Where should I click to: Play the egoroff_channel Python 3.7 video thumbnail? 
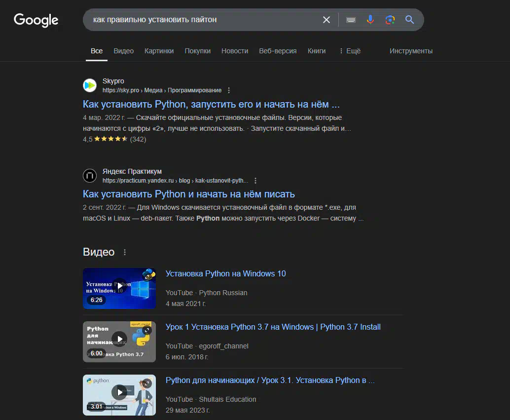point(119,342)
